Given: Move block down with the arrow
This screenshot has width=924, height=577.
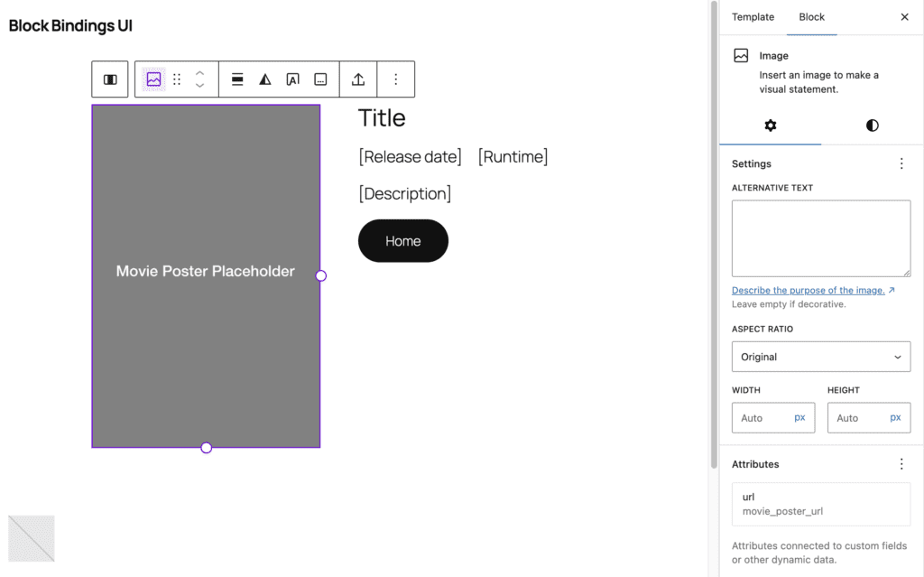Looking at the screenshot, I should coord(199,86).
